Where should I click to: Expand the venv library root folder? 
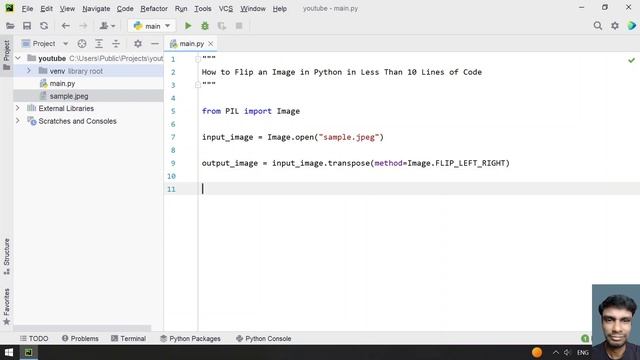(29, 71)
